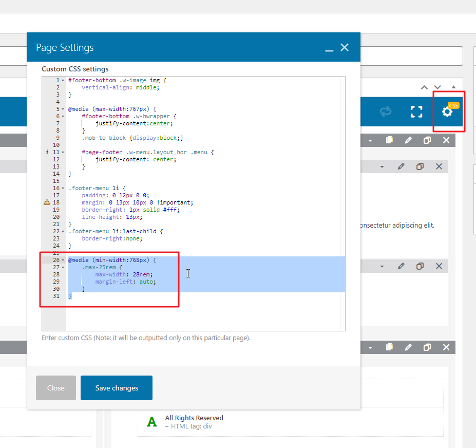This screenshot has height=448, width=476.
Task: Collapse the panel with the small solid triangle
Action: [x=453, y=87]
